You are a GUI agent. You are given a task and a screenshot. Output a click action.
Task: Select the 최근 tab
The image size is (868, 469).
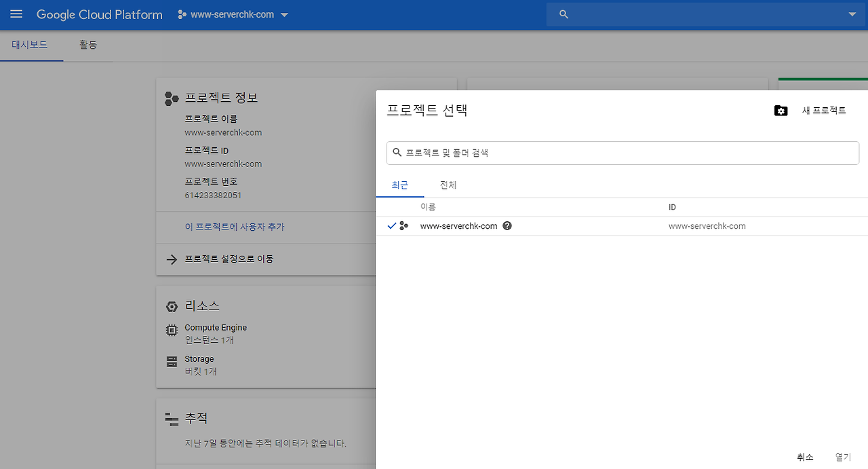tap(399, 185)
